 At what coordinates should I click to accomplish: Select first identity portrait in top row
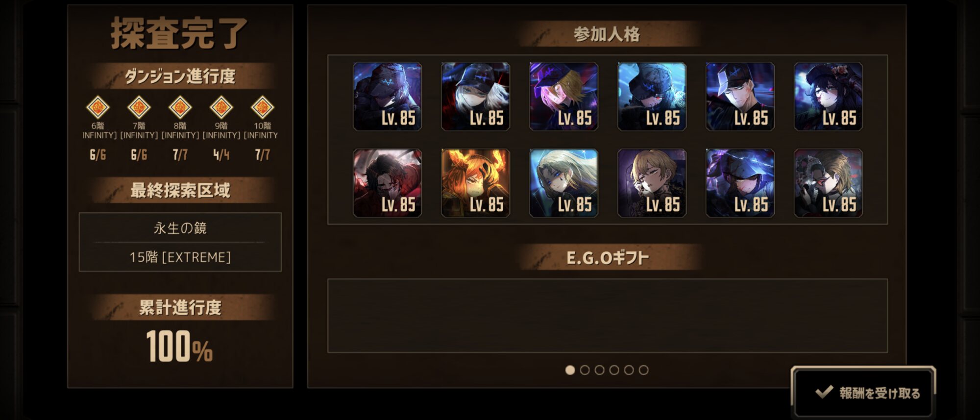coord(387,97)
